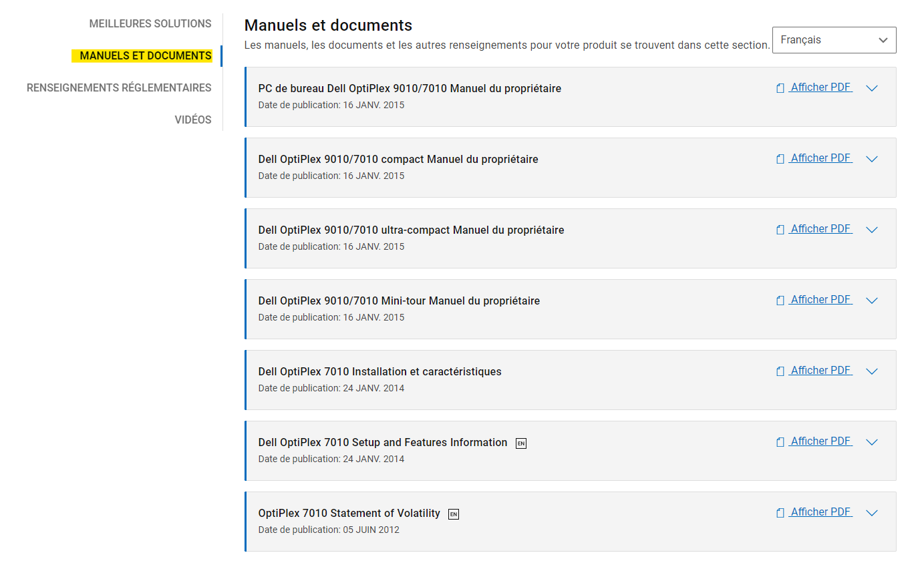924x571 pixels.
Task: Click PDF file icon for ultra-compact manual
Action: 780,230
